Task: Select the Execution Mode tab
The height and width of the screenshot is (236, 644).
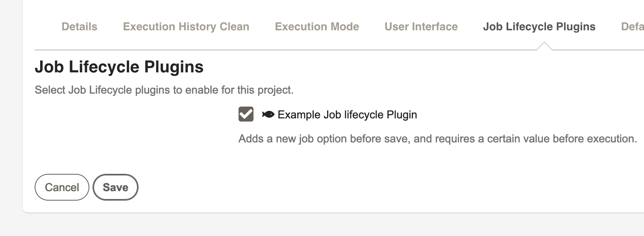Action: [x=317, y=27]
